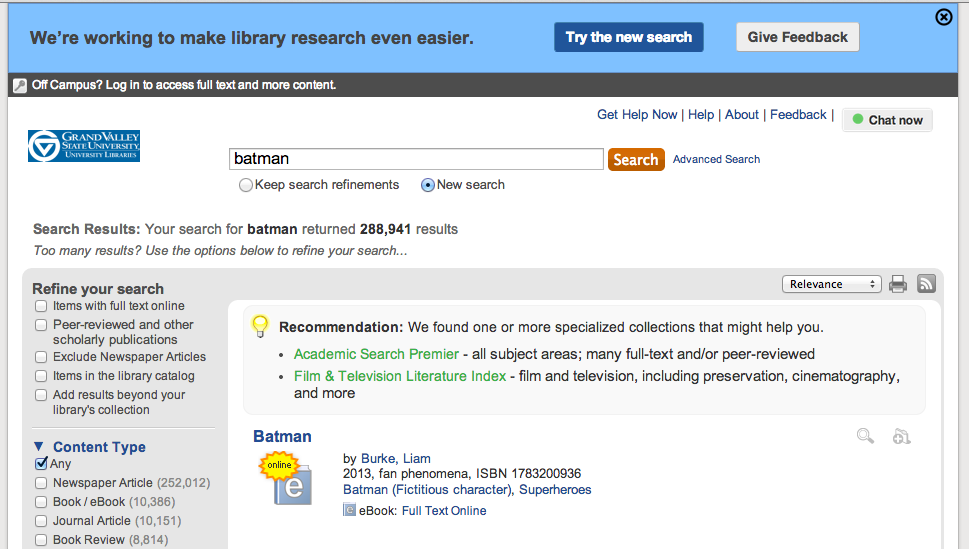Click the Off Campus log in message
The height and width of the screenshot is (549, 969).
pos(184,85)
